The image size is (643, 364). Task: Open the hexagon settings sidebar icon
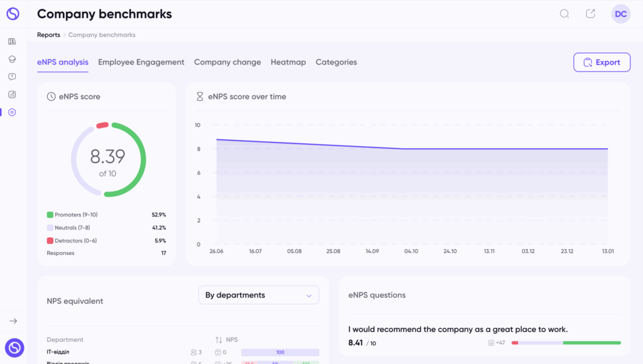(12, 112)
